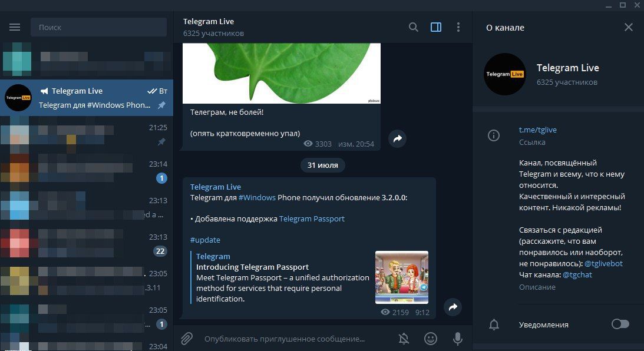This screenshot has height=351, width=644.
Task: Click the paperclip attach file icon
Action: [x=187, y=339]
